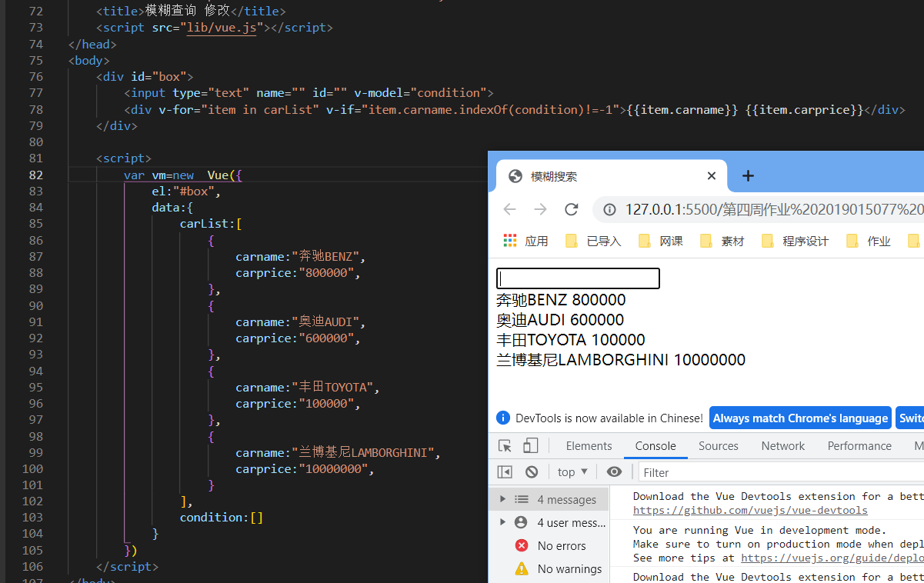
Task: Open the 网课 bookmarks folder
Action: pyautogui.click(x=660, y=241)
